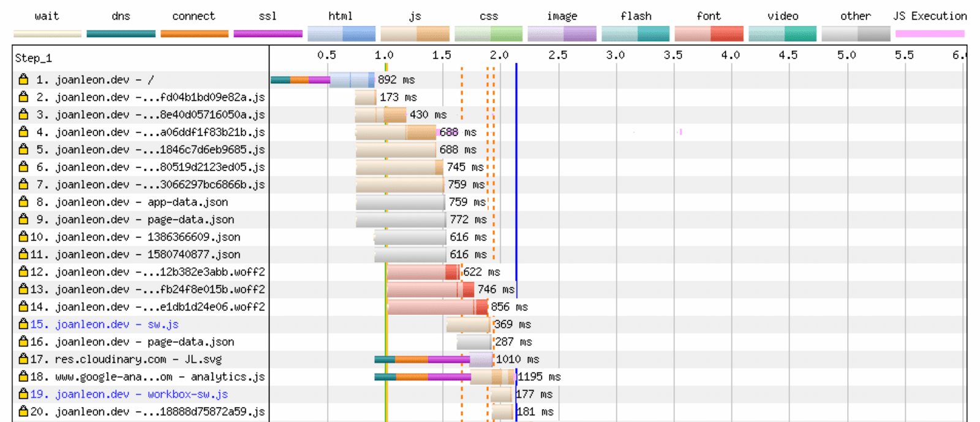Viewport: 980px width, 422px height.
Task: Click the lock icon for request 14 woff2
Action: coord(23,306)
